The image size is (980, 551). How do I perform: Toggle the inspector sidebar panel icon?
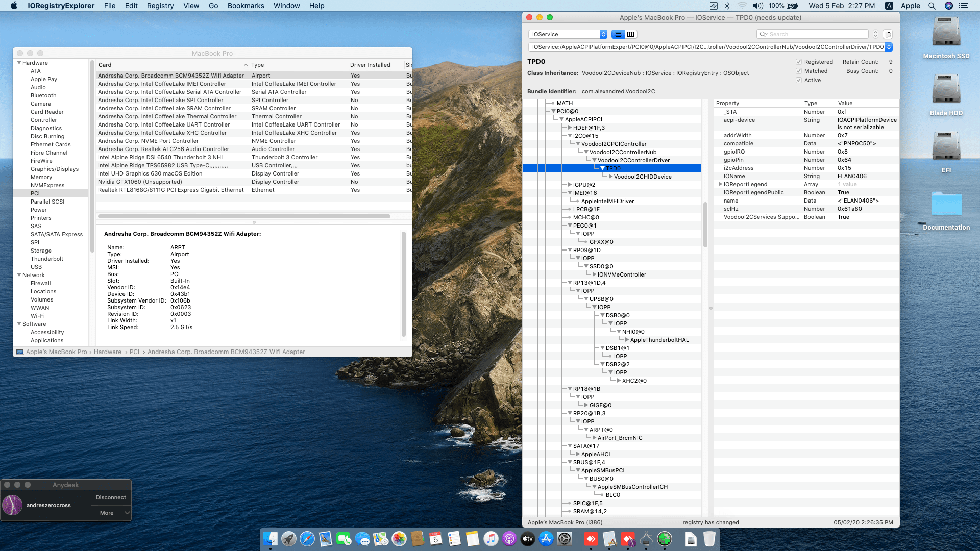click(888, 34)
